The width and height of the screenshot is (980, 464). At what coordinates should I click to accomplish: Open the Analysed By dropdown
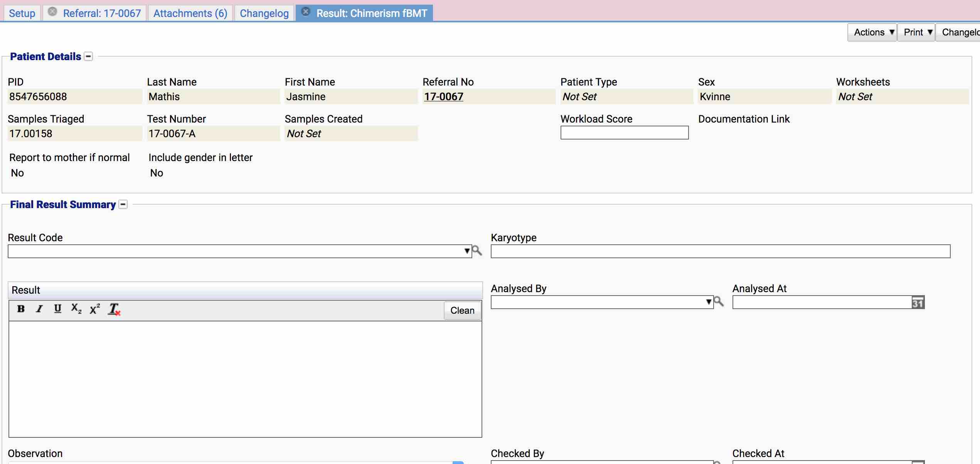tap(709, 302)
